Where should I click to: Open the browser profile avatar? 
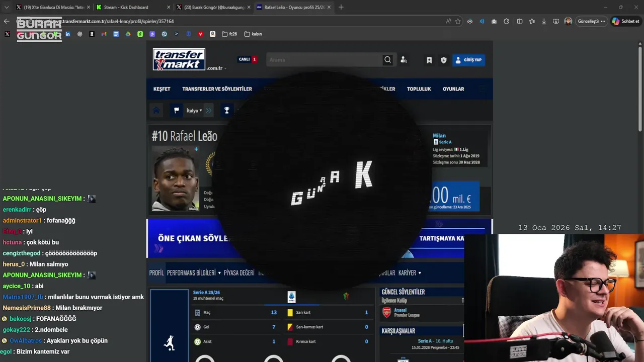tap(568, 21)
